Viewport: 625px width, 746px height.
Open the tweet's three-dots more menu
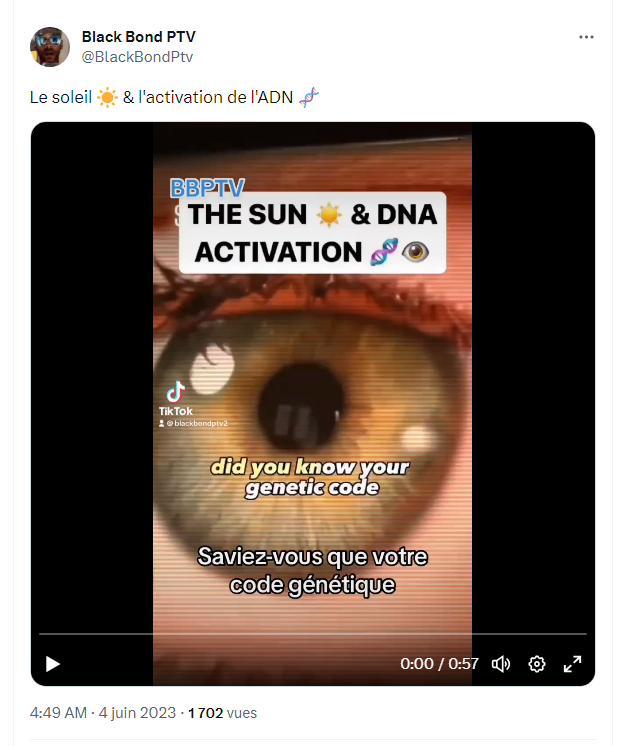pos(586,37)
